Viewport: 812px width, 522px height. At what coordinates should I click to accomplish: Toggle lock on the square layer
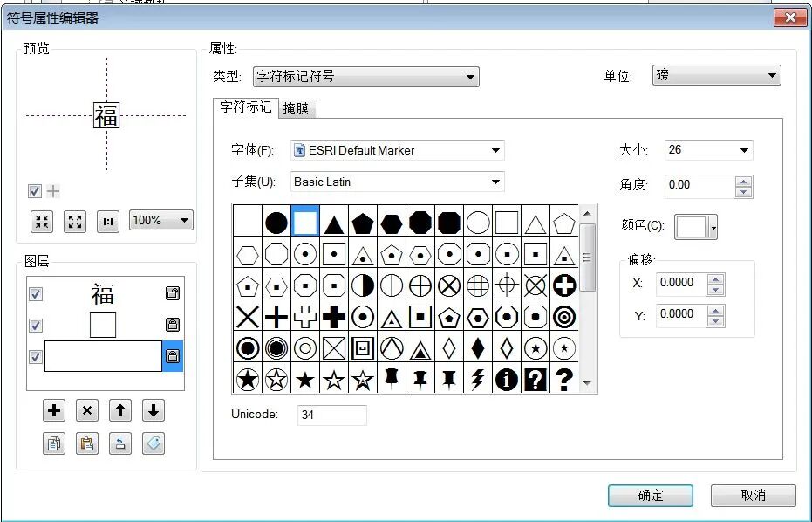[x=173, y=325]
